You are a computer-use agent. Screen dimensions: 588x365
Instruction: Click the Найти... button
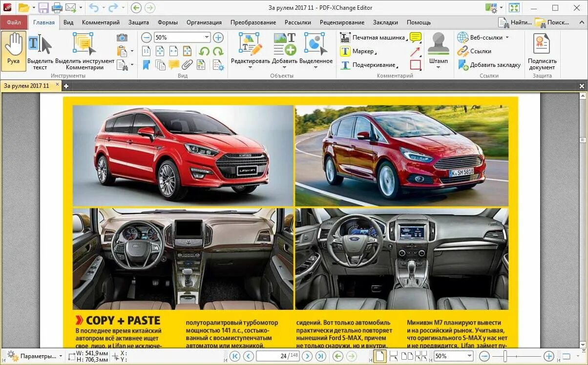(515, 22)
